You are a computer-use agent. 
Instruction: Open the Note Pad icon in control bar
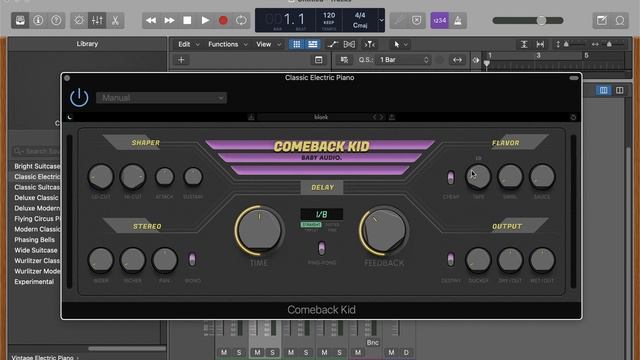(x=602, y=20)
